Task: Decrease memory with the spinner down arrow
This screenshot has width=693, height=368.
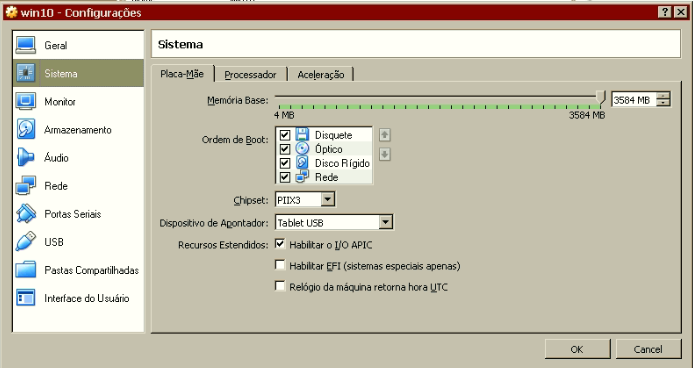Action: 663,102
